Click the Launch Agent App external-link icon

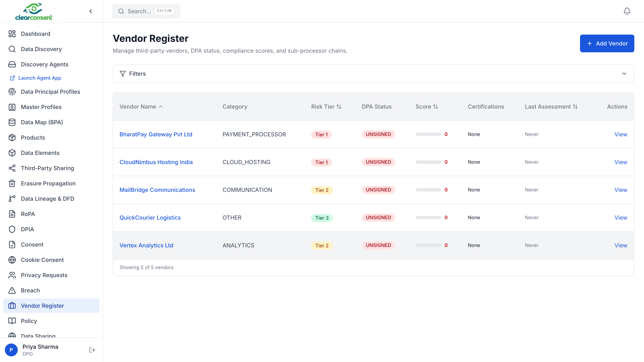click(12, 78)
